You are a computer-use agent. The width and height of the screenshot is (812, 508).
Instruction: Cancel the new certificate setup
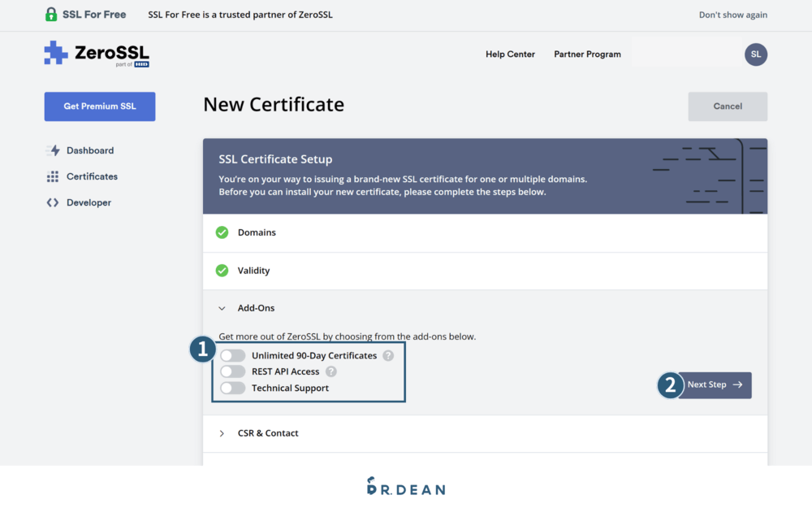point(728,106)
